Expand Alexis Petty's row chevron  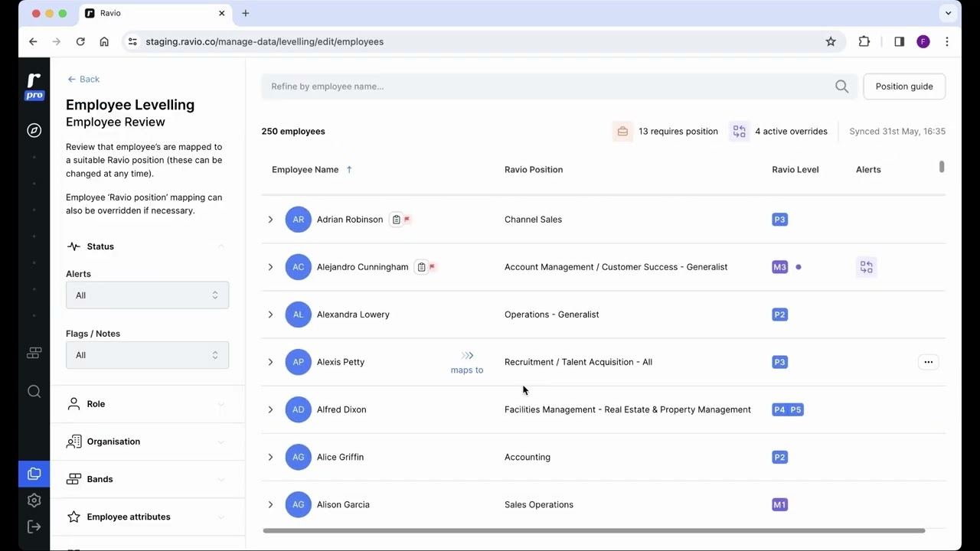(270, 362)
